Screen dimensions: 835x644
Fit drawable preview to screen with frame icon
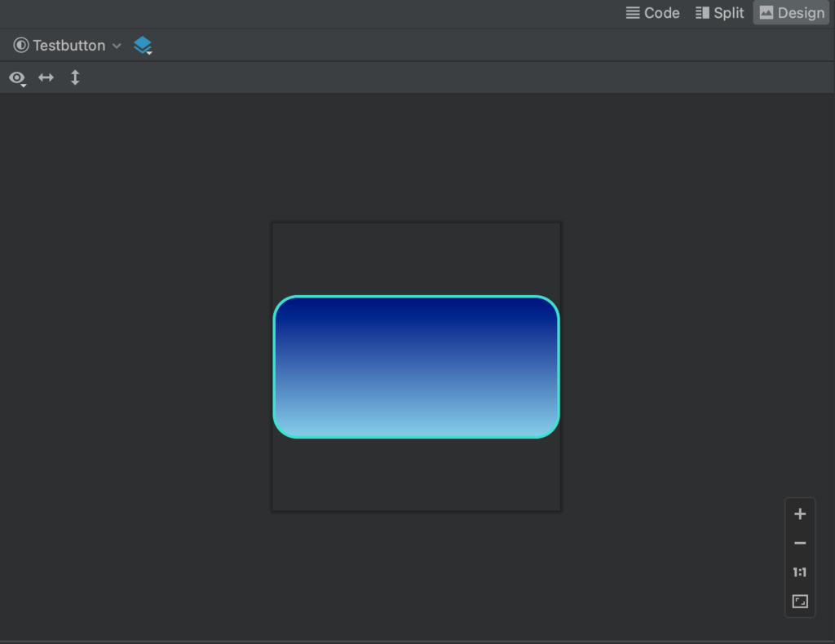800,601
